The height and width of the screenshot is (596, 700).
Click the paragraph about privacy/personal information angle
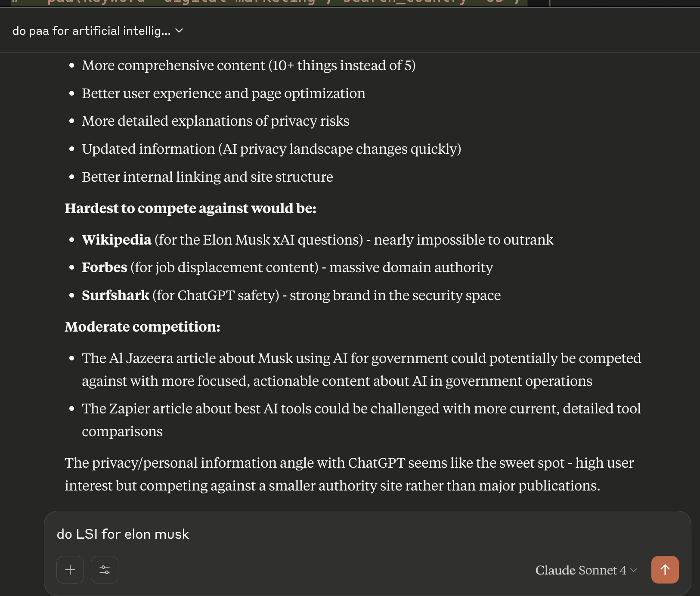[349, 474]
